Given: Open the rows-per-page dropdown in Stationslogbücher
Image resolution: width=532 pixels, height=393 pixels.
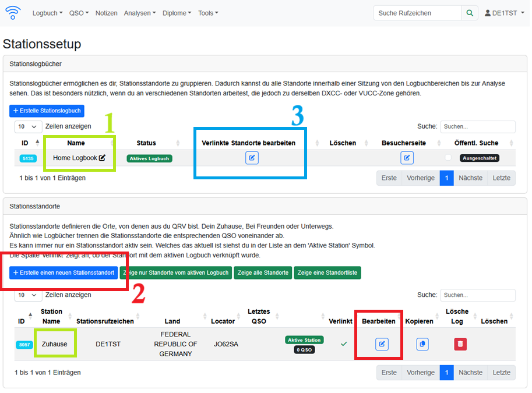Looking at the screenshot, I should (x=28, y=126).
